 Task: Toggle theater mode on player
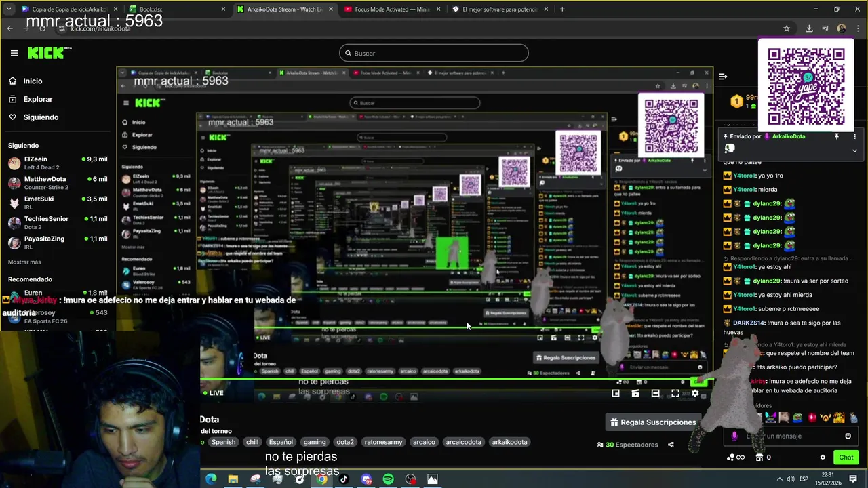click(x=655, y=393)
